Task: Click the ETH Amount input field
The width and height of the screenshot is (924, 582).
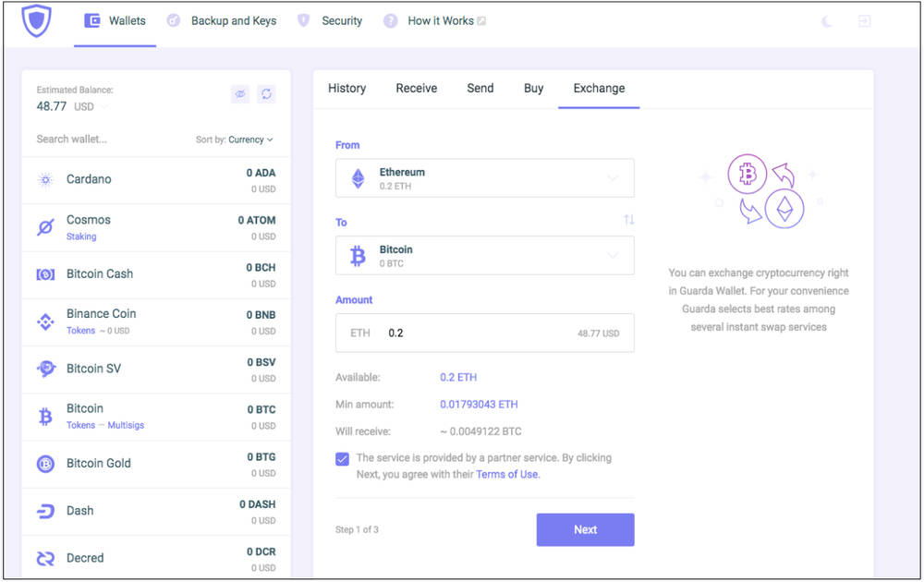Action: click(x=485, y=333)
